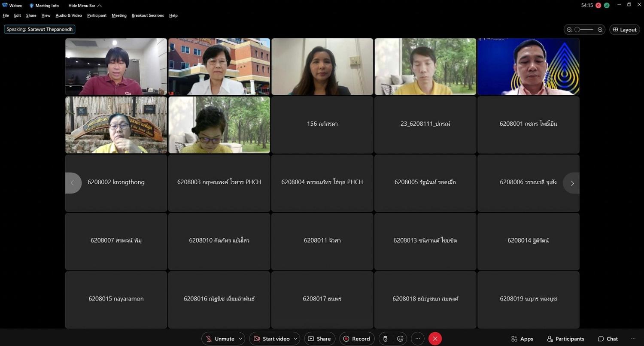This screenshot has width=644, height=346.
Task: Open the more options ellipsis button
Action: tap(418, 339)
